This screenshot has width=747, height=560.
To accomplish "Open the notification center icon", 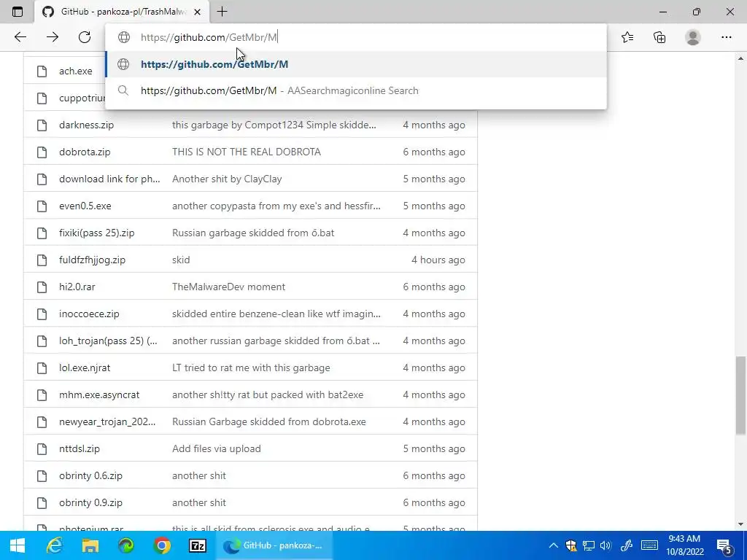I will click(x=724, y=545).
